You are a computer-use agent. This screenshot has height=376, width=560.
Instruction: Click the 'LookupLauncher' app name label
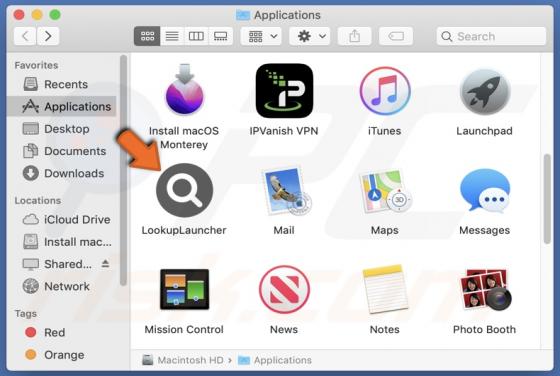(x=184, y=230)
